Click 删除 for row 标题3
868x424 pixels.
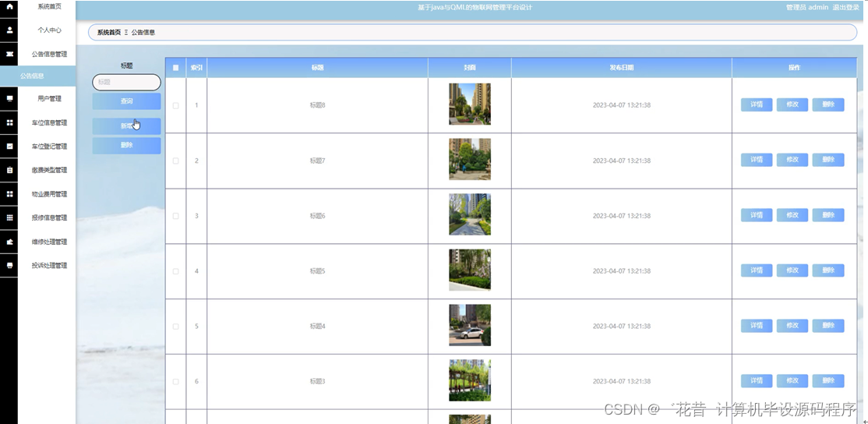pos(828,381)
